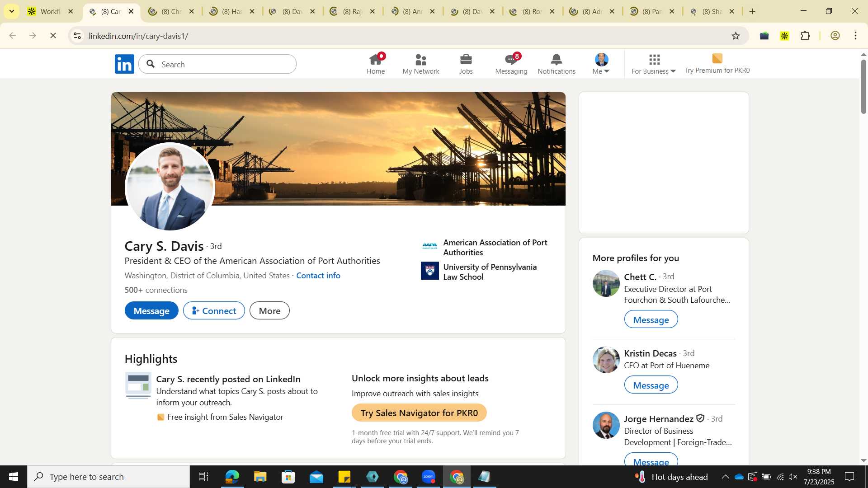Focus the LinkedIn search field
Image resolution: width=868 pixels, height=488 pixels.
click(217, 64)
